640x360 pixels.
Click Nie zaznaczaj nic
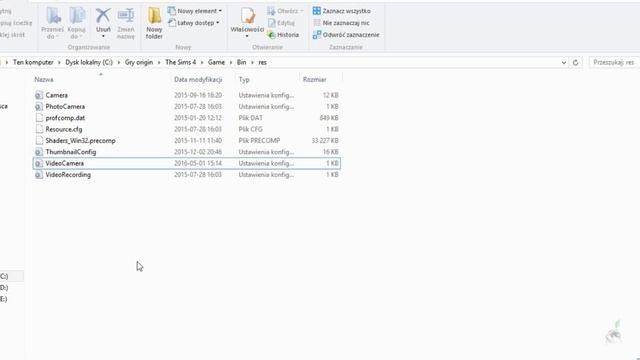341,23
